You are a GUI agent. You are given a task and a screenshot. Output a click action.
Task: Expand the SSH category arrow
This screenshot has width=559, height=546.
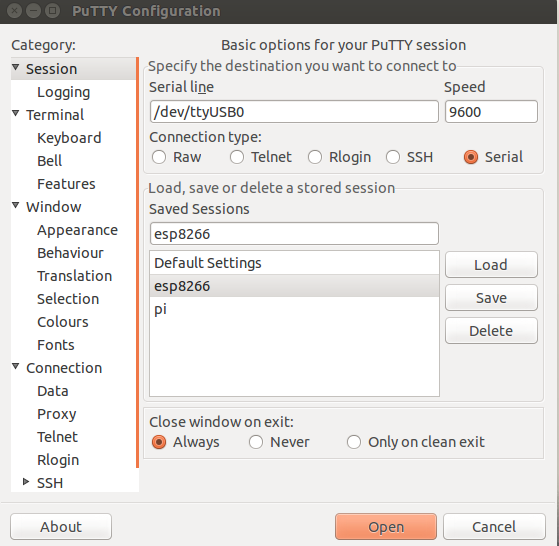pyautogui.click(x=26, y=482)
